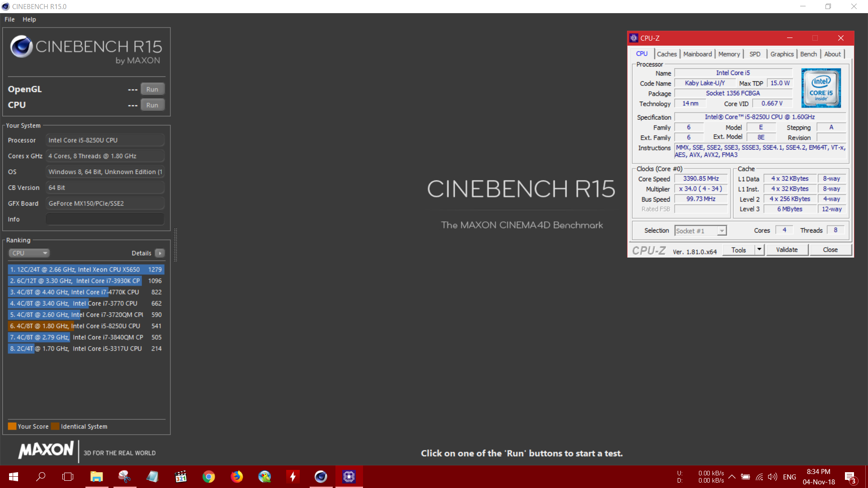Click the Cinebench window title icon

pyautogui.click(x=5, y=6)
